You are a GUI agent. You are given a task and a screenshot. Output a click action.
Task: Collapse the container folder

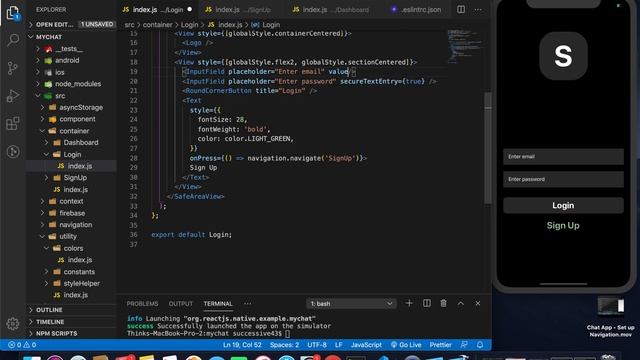71,131
